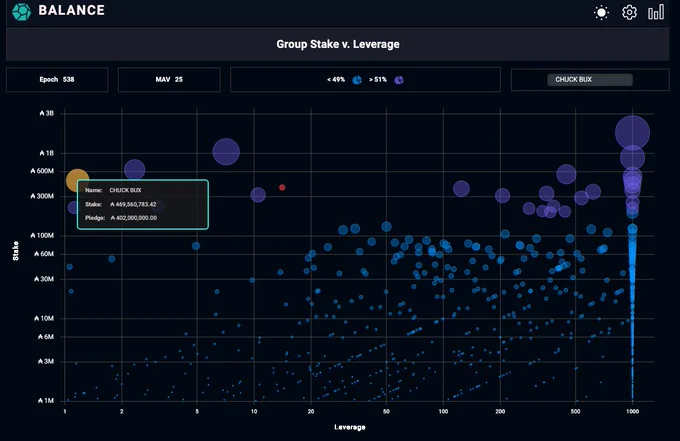680x441 pixels.
Task: Click the blue under-49% pie icon
Action: pyautogui.click(x=357, y=80)
